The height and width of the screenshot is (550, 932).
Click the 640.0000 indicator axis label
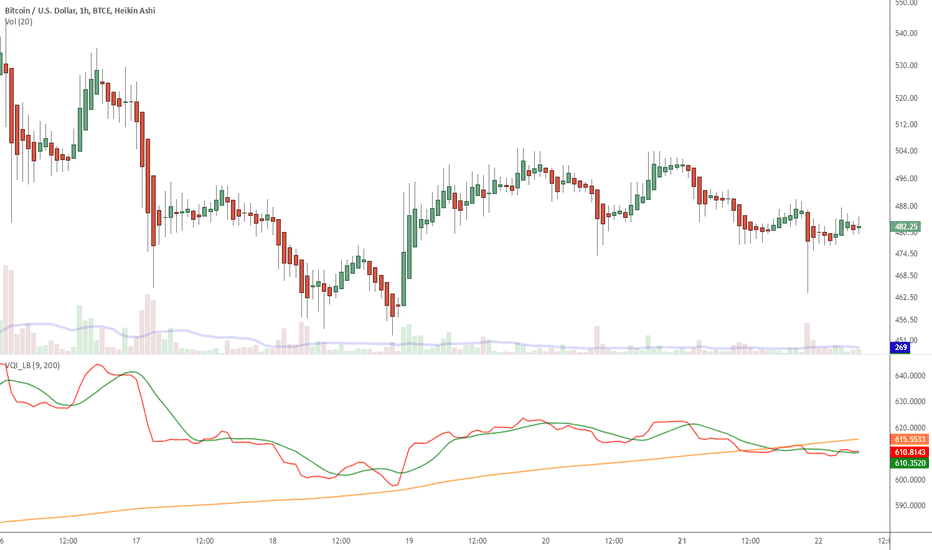pos(909,376)
